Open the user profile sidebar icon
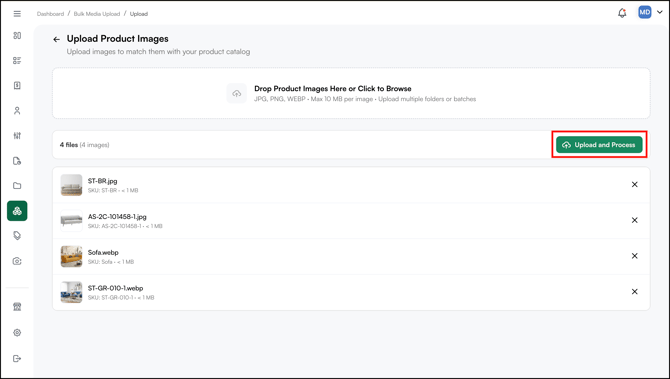670x379 pixels. pos(17,111)
